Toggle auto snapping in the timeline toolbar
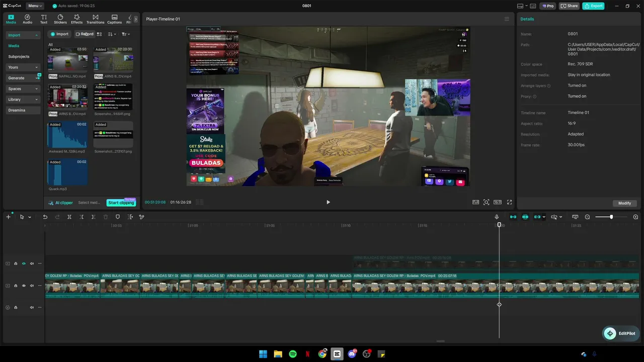Screen dimensions: 644x362 pos(525,217)
